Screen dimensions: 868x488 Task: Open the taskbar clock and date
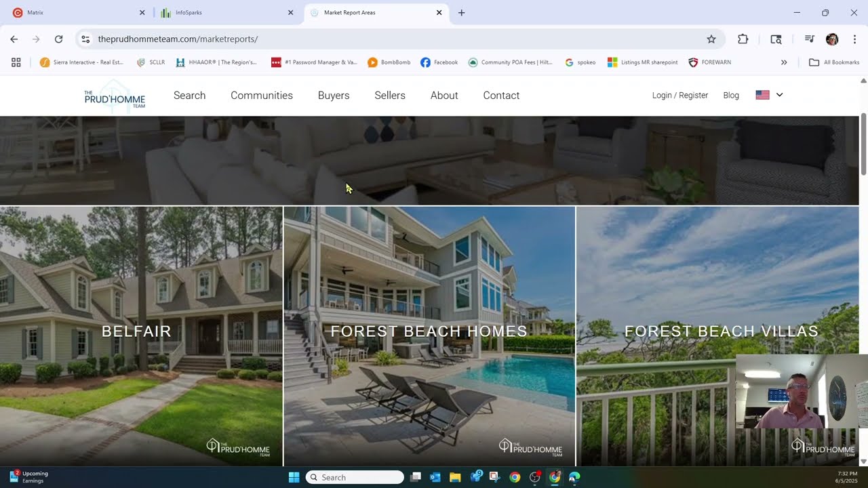click(847, 477)
